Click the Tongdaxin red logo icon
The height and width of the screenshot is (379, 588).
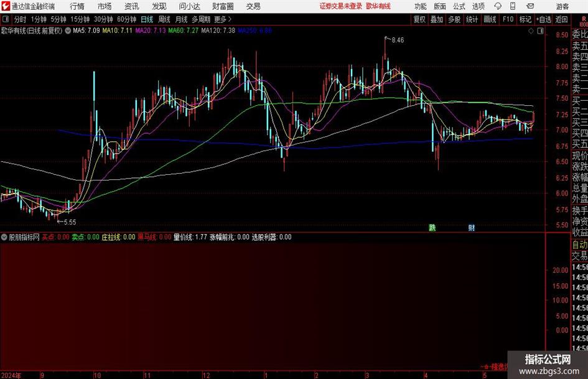point(5,6)
